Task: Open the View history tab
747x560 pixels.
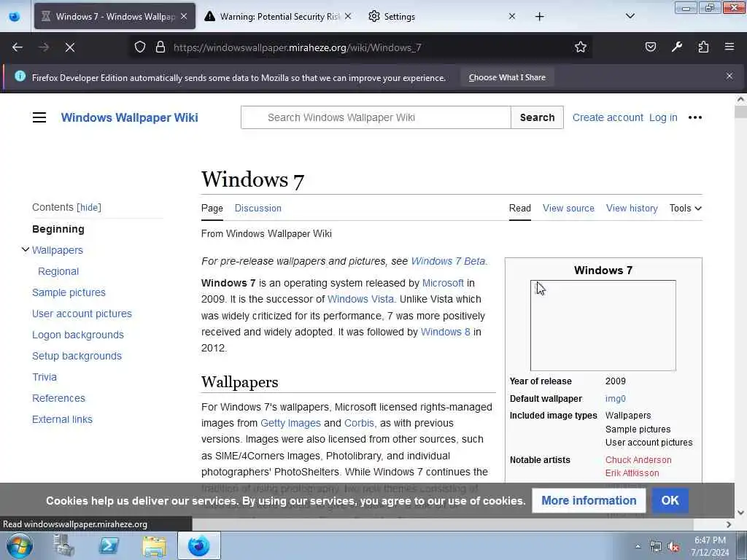Action: (632, 208)
